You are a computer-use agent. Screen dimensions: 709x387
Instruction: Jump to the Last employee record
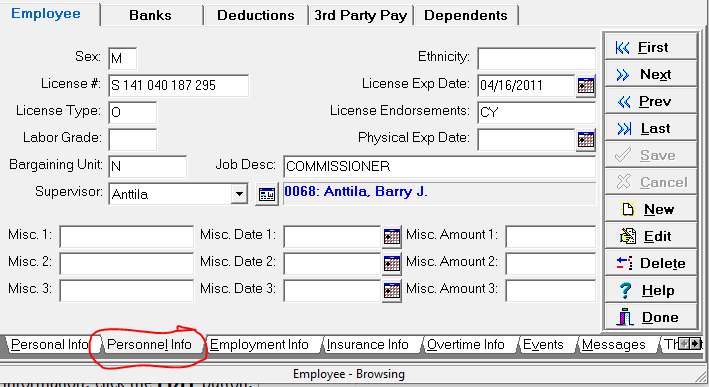650,128
